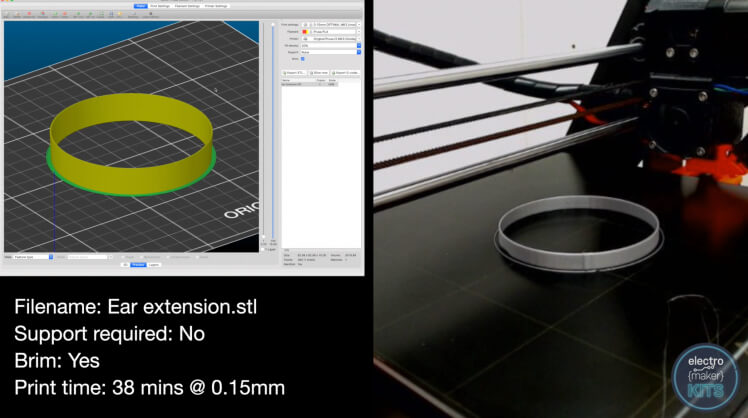
Task: Select the Layers view tab
Action: coord(154,265)
